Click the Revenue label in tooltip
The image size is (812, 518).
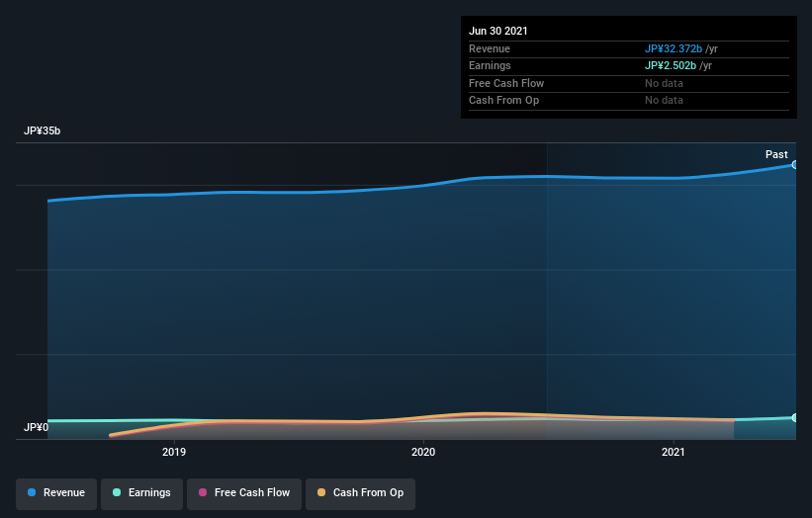click(490, 48)
